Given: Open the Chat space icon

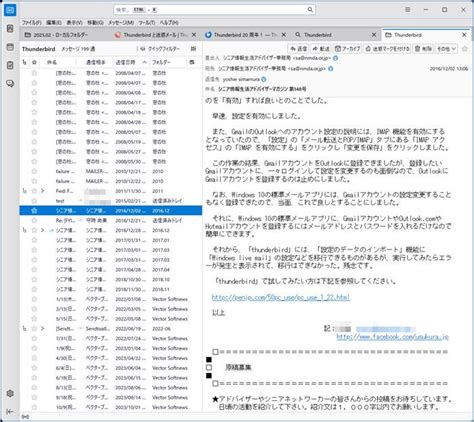Looking at the screenshot, I should [10, 83].
